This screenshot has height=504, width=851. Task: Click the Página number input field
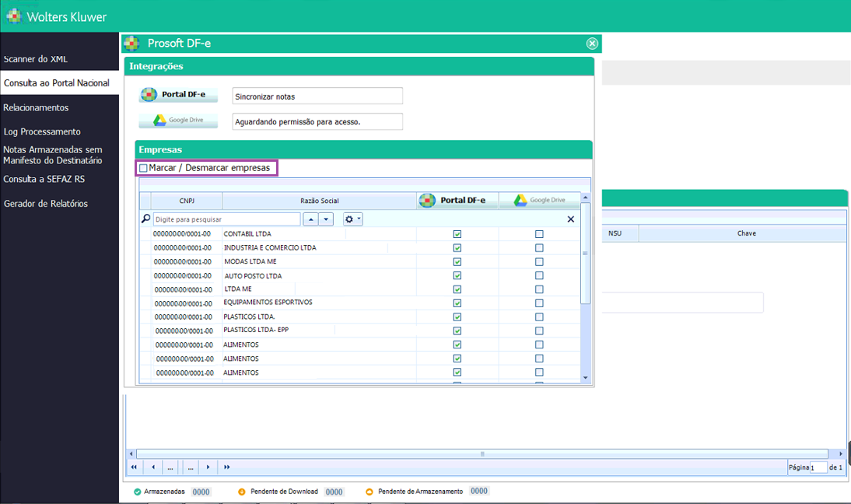818,467
